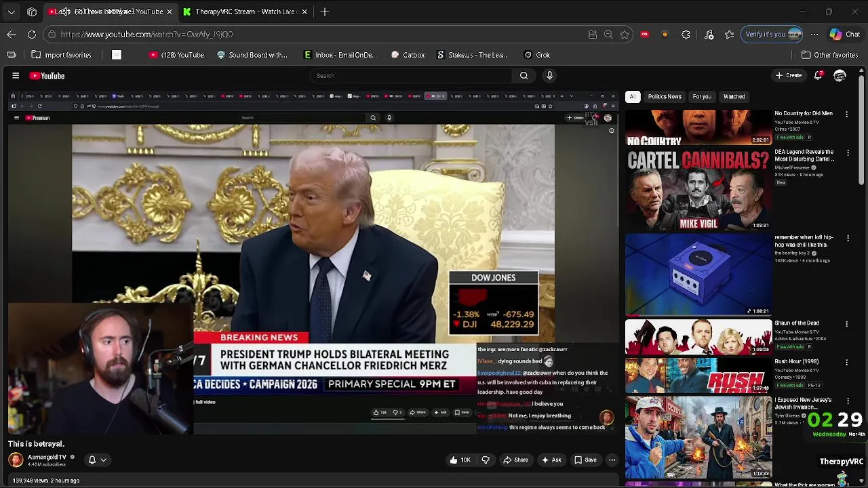The width and height of the screenshot is (868, 488).
Task: Open (128) YouTube bookmark
Action: tap(178, 55)
